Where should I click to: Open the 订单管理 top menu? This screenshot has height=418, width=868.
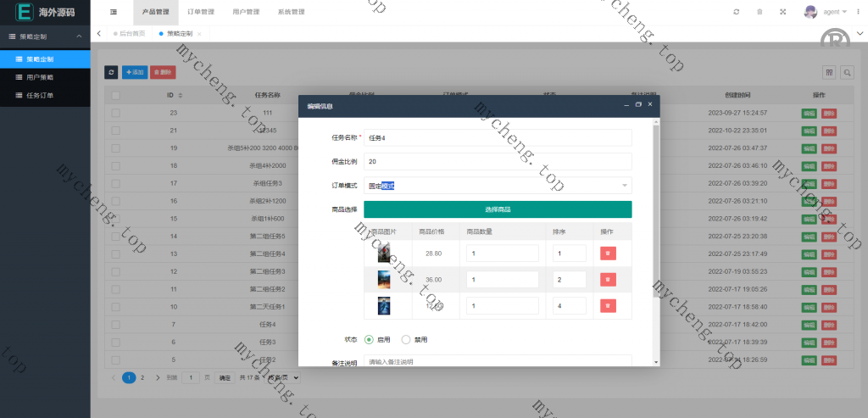[x=200, y=12]
